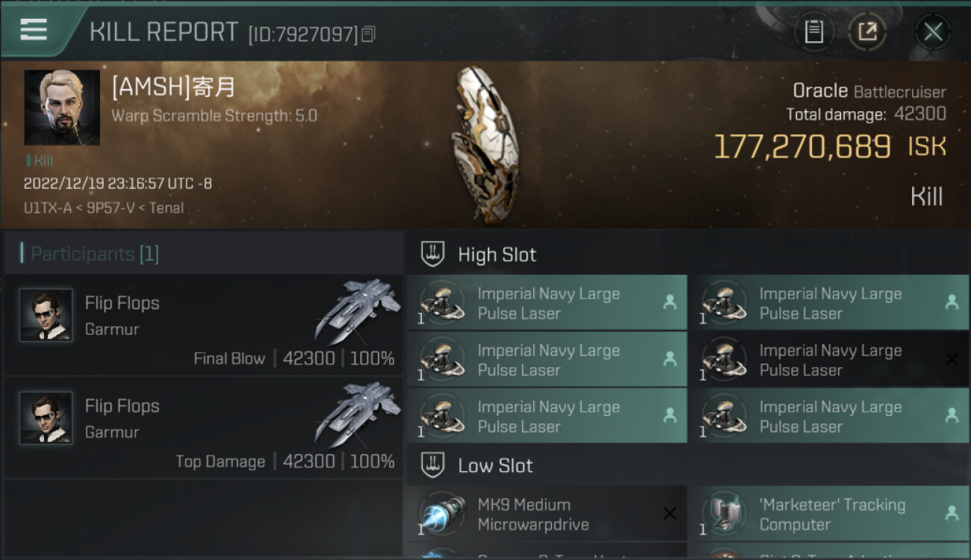Click dropped-item icon on 'Marketeer' Tracking Computer
This screenshot has height=560, width=971.
[x=952, y=514]
